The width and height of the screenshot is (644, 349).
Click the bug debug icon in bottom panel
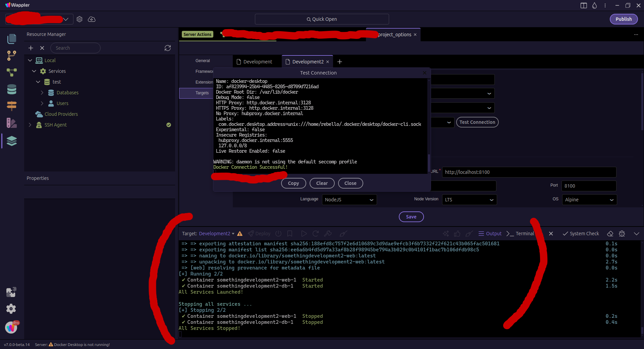(622, 234)
